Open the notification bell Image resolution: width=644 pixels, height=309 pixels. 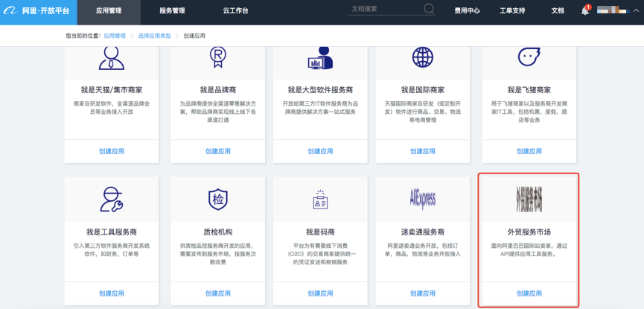[585, 11]
